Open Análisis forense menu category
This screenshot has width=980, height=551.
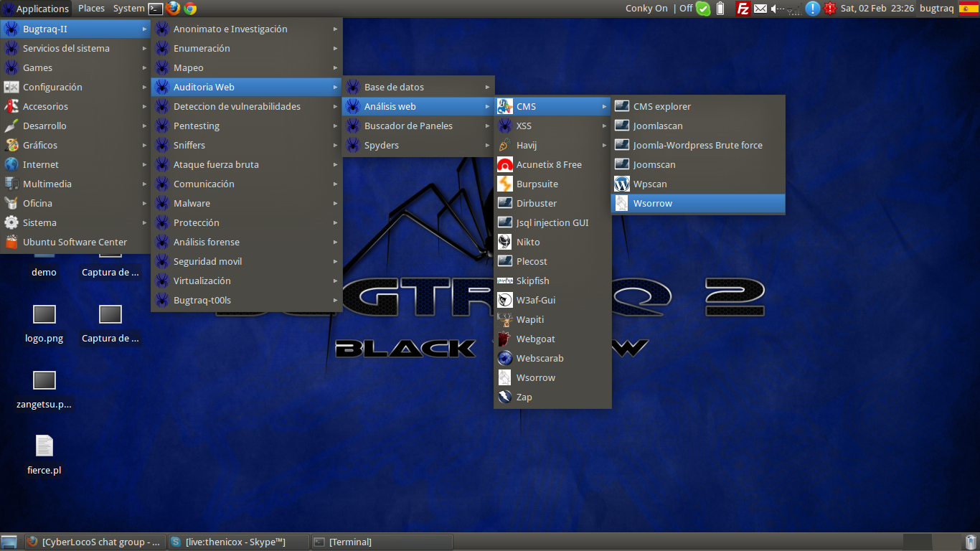point(247,242)
